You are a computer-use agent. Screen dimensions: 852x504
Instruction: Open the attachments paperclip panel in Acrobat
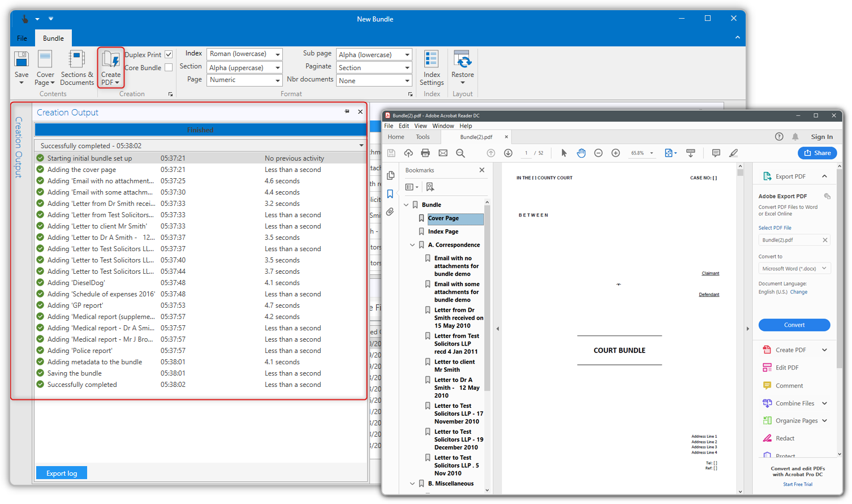[390, 212]
